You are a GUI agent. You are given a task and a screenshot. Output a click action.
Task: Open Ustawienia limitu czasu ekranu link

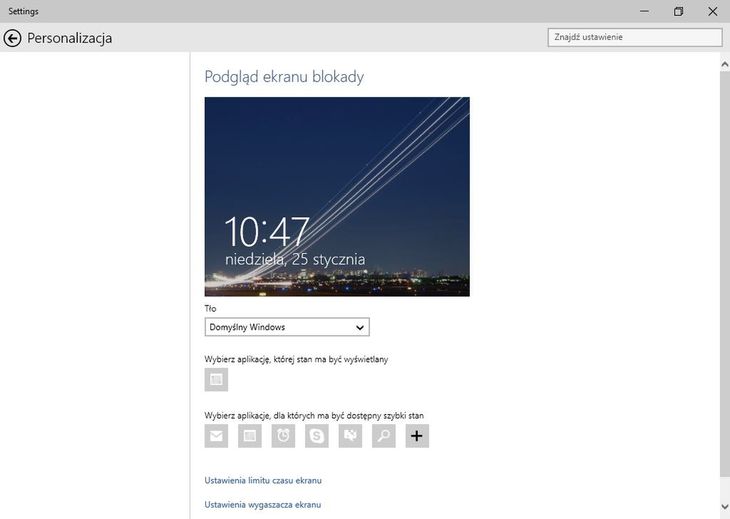[263, 481]
